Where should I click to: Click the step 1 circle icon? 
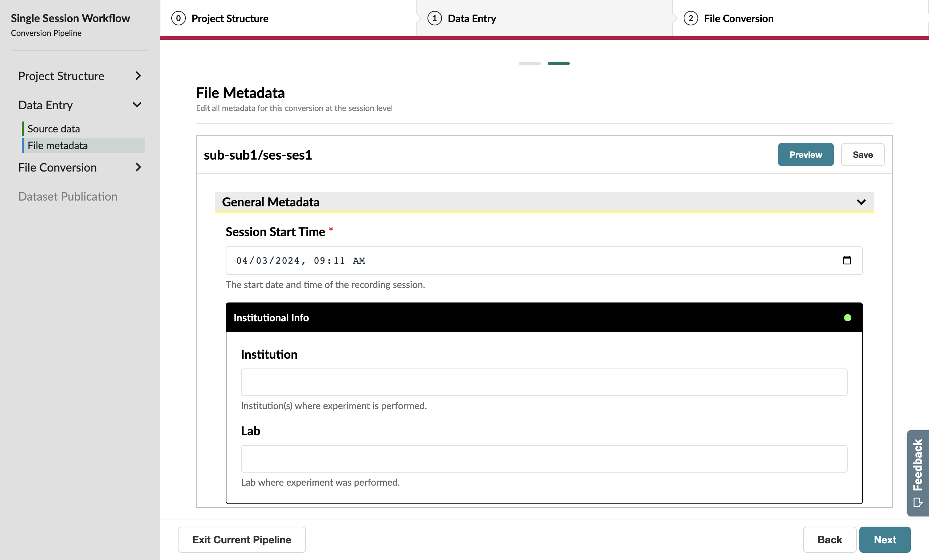[434, 18]
